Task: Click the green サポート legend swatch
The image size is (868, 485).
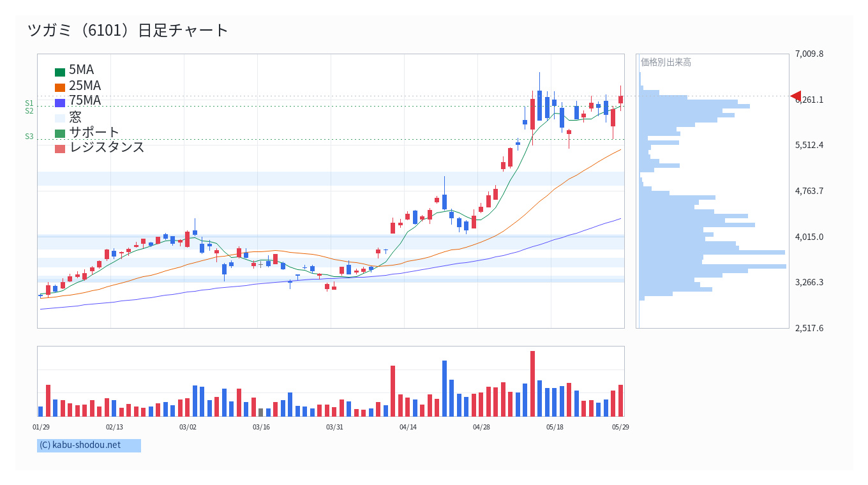Action: tap(60, 133)
